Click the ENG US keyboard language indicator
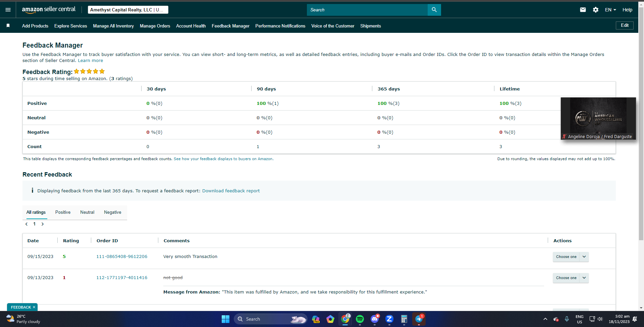 click(579, 319)
